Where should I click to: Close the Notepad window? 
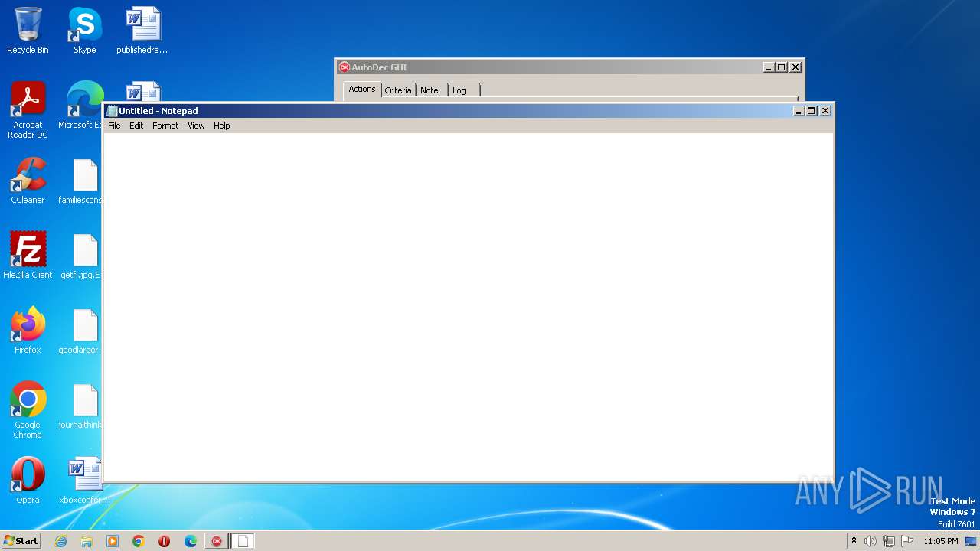click(x=825, y=111)
